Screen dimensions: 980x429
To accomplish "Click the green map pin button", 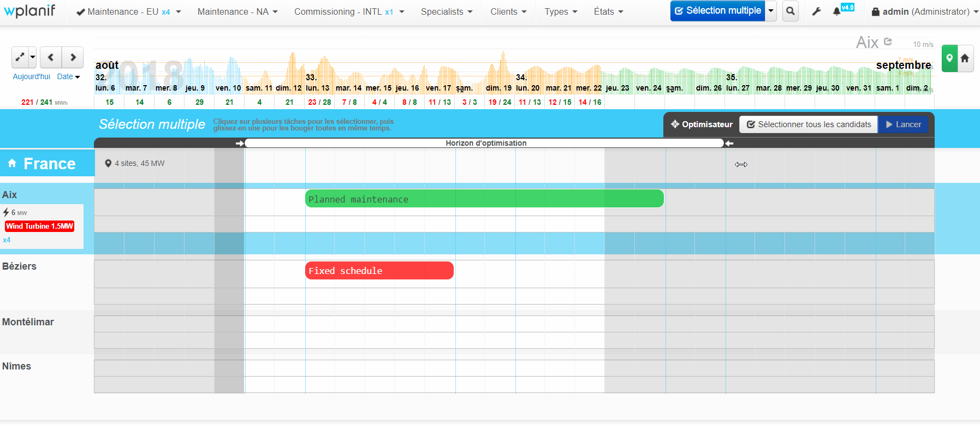I will (949, 58).
